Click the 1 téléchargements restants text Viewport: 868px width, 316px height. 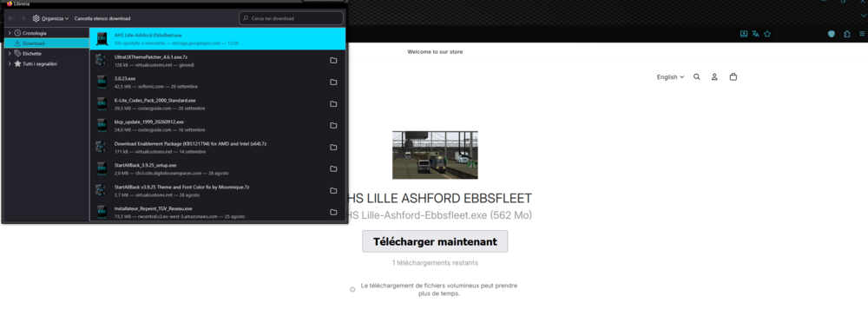click(435, 263)
